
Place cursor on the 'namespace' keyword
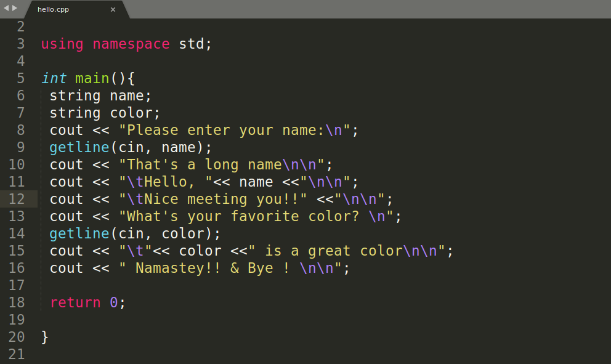pyautogui.click(x=131, y=44)
